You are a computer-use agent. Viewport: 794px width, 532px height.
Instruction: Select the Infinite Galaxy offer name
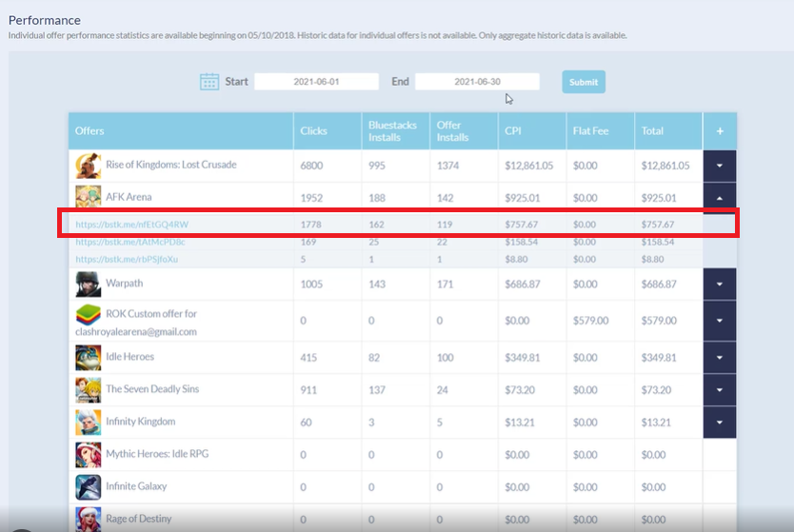(x=136, y=486)
